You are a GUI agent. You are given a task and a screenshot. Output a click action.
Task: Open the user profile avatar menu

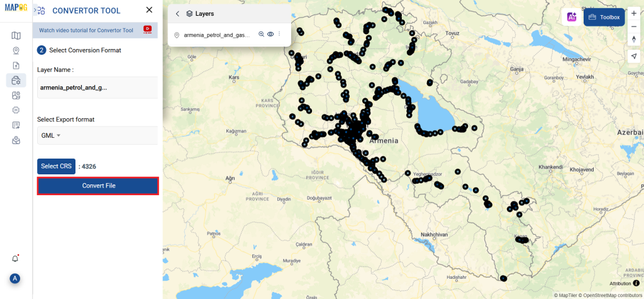15,279
